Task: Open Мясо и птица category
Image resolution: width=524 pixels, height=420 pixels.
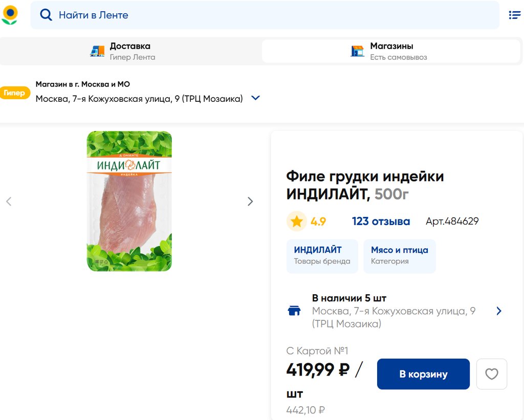Action: [399, 255]
